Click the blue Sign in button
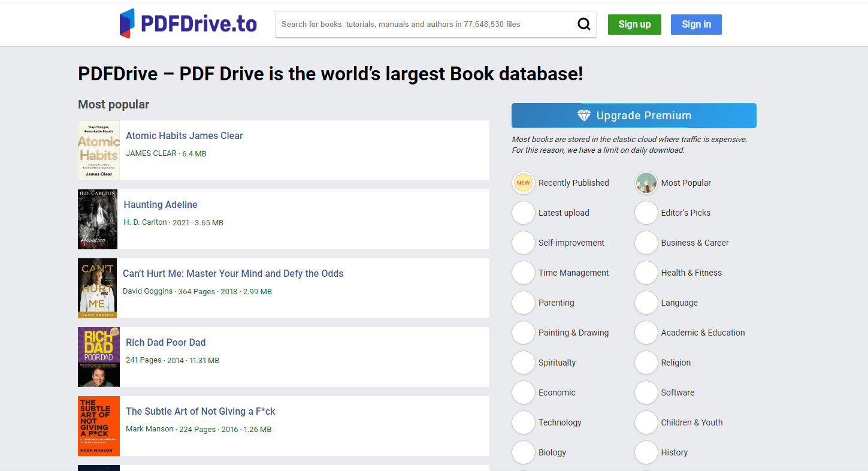The width and height of the screenshot is (868, 471). pyautogui.click(x=695, y=25)
